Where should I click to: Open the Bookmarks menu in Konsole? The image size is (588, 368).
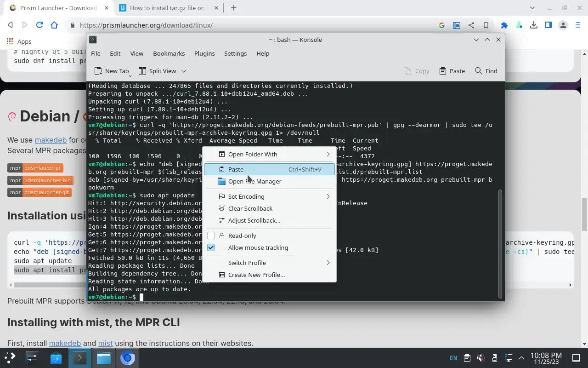pyautogui.click(x=169, y=53)
